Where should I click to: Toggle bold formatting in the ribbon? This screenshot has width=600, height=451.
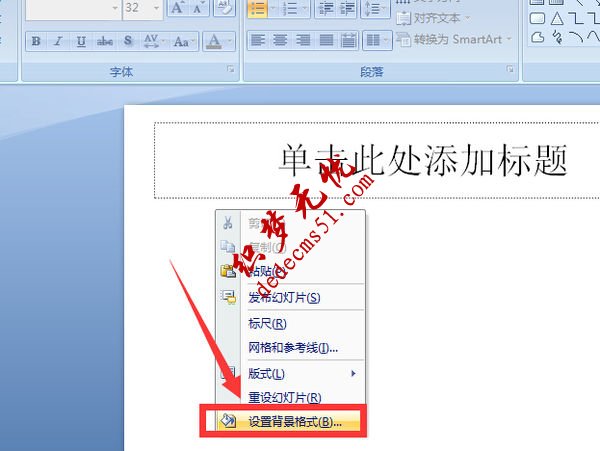[36, 42]
